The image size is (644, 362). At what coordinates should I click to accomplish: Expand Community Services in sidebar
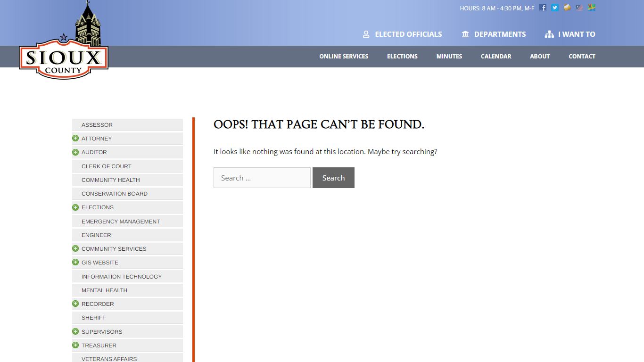(75, 249)
